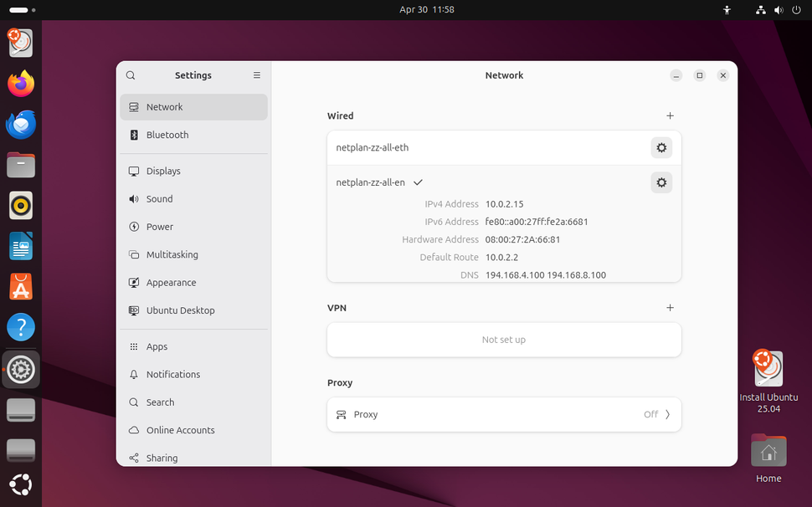
Task: Toggle the checkmark on netplan-zz-all-en connection
Action: [418, 182]
